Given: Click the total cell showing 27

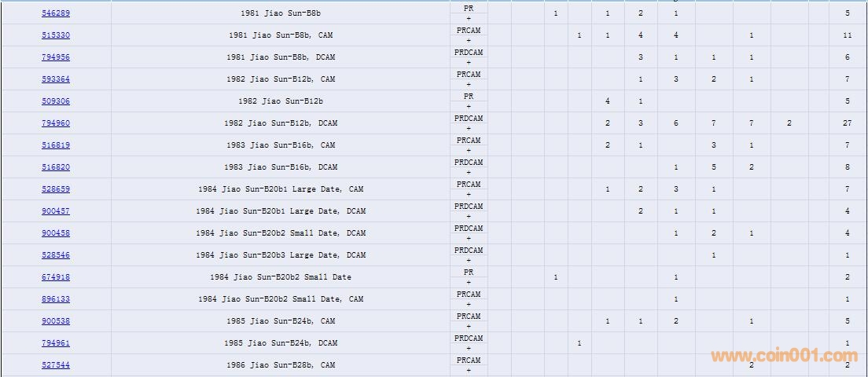Looking at the screenshot, I should 847,123.
